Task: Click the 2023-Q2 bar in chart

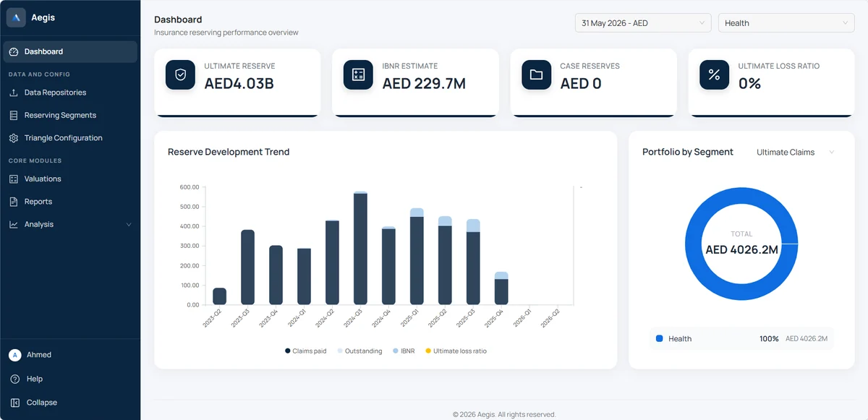Action: pyautogui.click(x=219, y=296)
